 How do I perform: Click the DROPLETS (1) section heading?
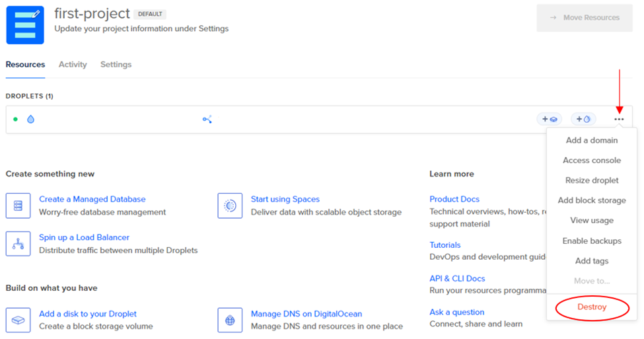click(30, 96)
